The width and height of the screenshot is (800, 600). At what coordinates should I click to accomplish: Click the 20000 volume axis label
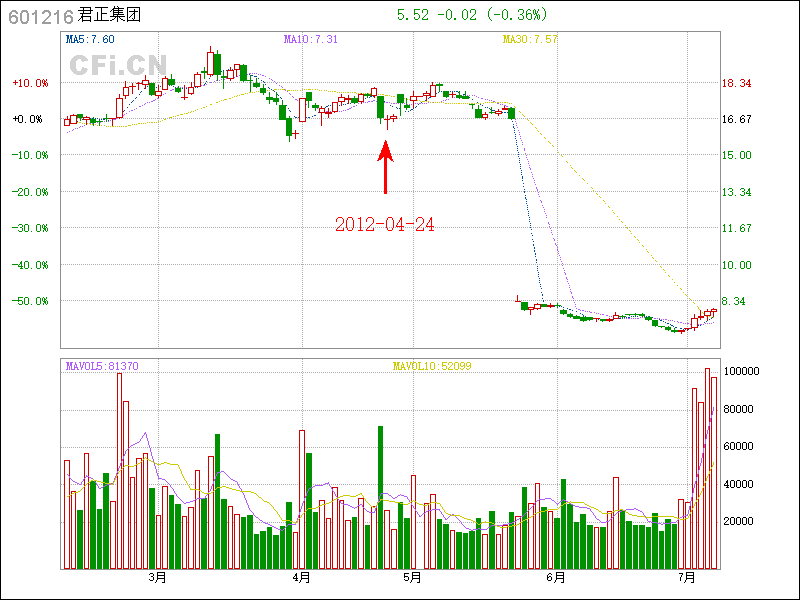pyautogui.click(x=739, y=521)
